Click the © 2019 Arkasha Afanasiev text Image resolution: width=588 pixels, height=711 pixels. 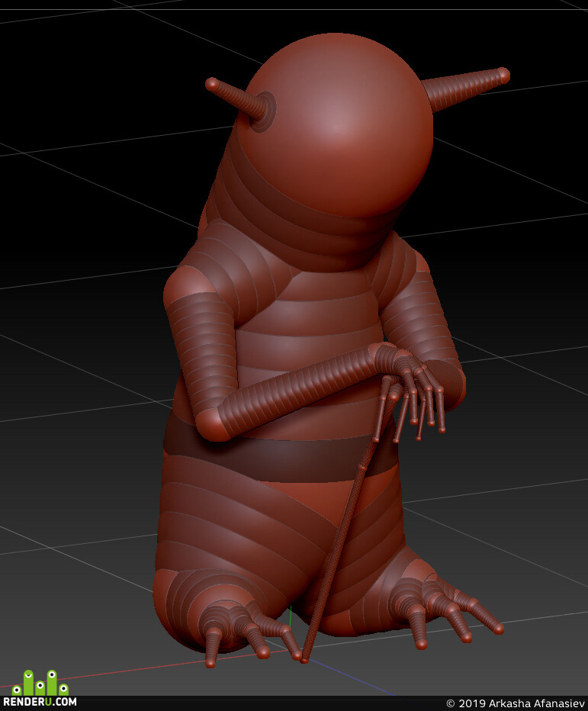click(x=516, y=703)
